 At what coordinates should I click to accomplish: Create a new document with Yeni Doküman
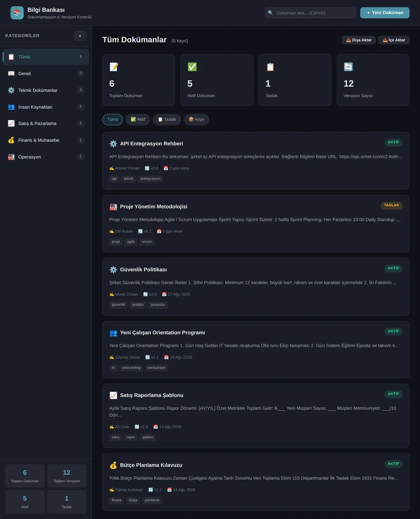[385, 13]
